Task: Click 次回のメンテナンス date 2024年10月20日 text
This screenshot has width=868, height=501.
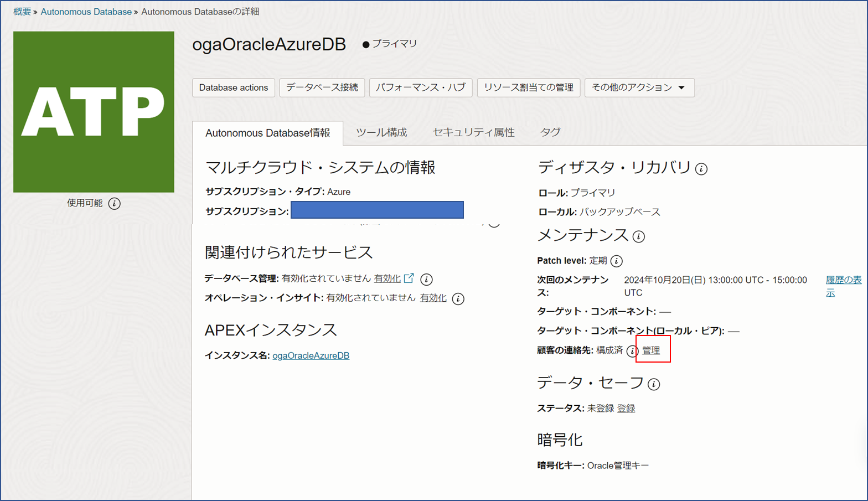Action: (716, 286)
